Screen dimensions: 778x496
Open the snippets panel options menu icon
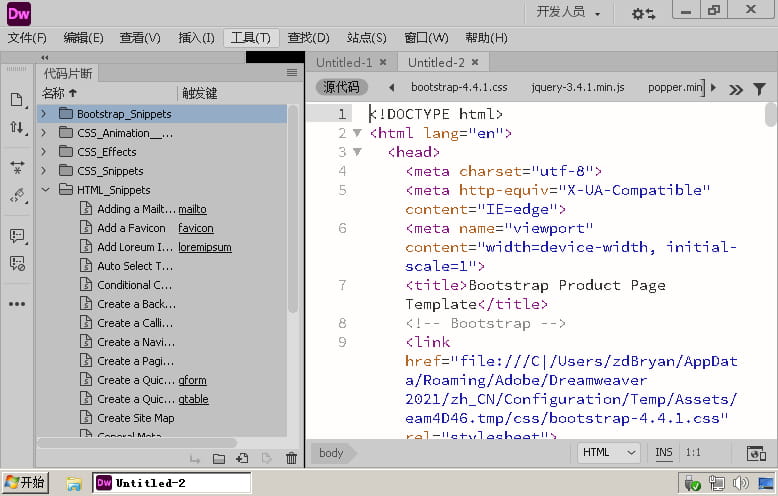(x=291, y=73)
